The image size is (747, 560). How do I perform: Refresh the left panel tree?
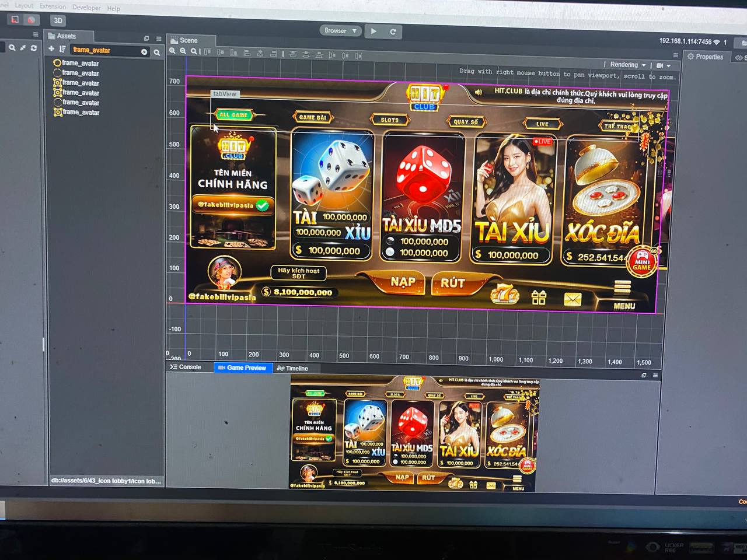[34, 48]
